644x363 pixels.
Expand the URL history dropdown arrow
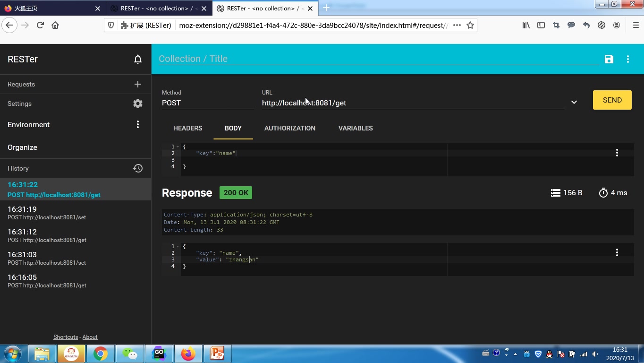(x=574, y=102)
